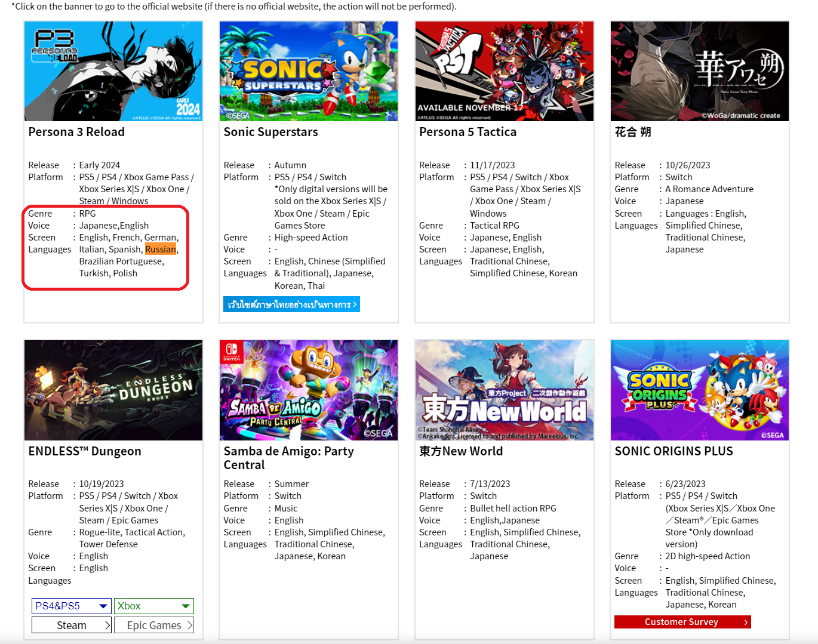
Task: Open the Persona 5 Tactica banner
Action: [x=505, y=71]
